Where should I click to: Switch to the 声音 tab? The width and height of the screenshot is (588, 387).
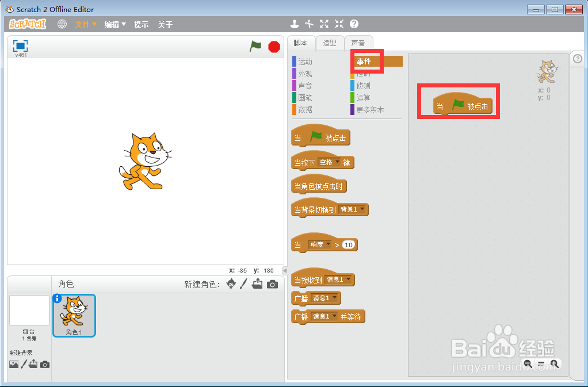click(358, 43)
